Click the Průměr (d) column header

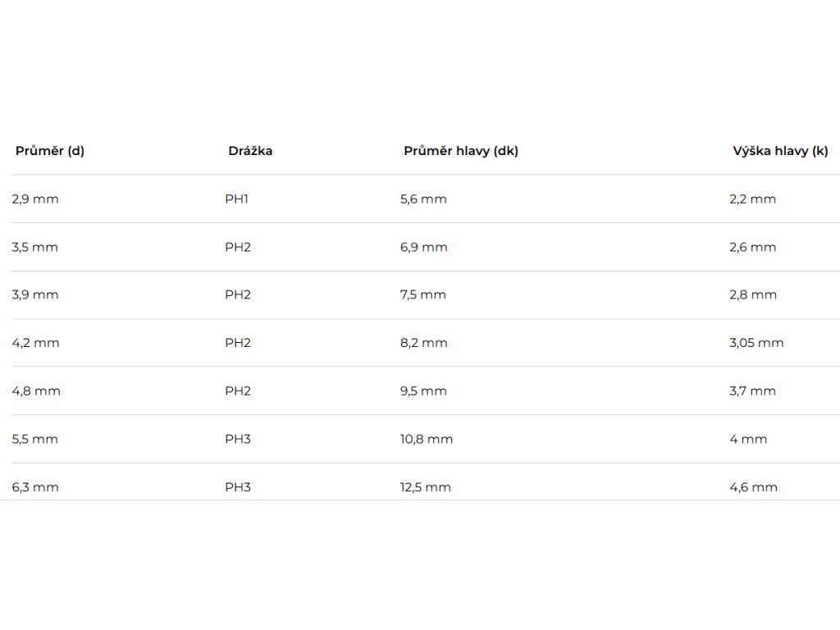tap(50, 151)
